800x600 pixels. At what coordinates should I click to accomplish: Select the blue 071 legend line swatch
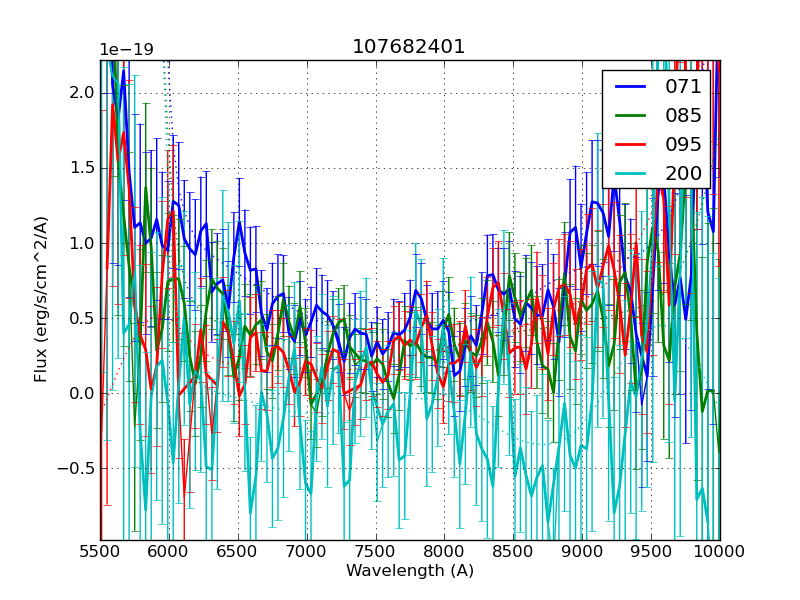(x=630, y=87)
